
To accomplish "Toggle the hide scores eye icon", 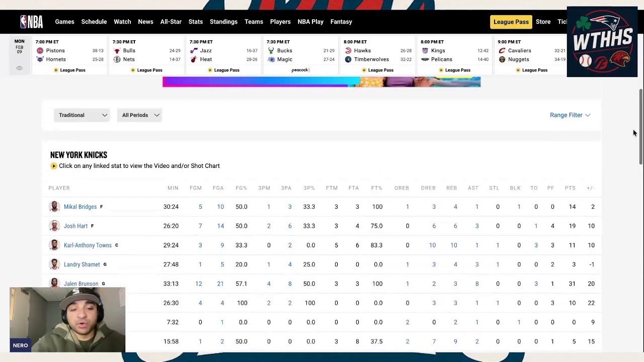I will click(x=19, y=68).
